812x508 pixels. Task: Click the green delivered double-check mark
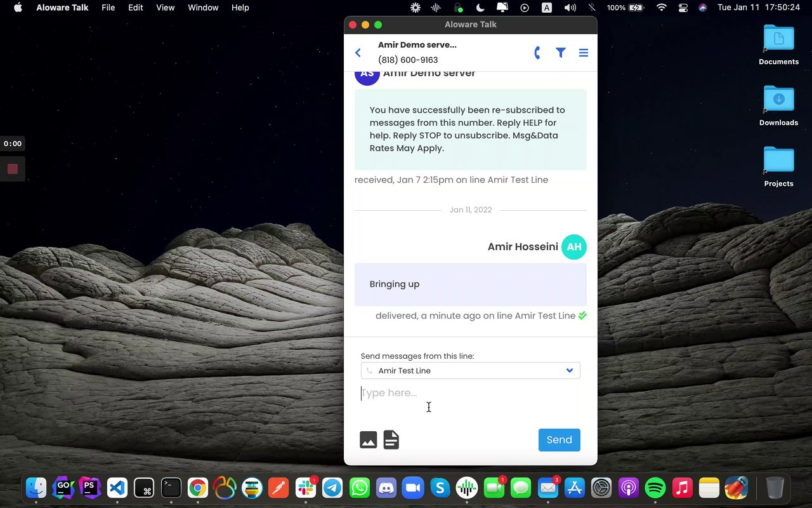click(582, 316)
